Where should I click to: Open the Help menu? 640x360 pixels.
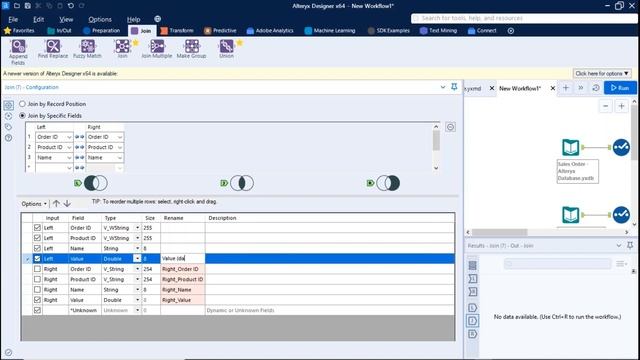tap(133, 19)
